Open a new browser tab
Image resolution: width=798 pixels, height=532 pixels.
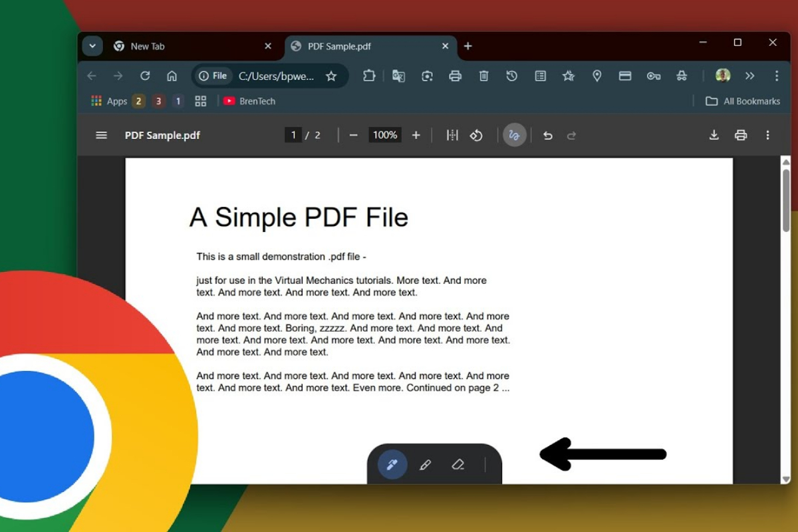(468, 46)
